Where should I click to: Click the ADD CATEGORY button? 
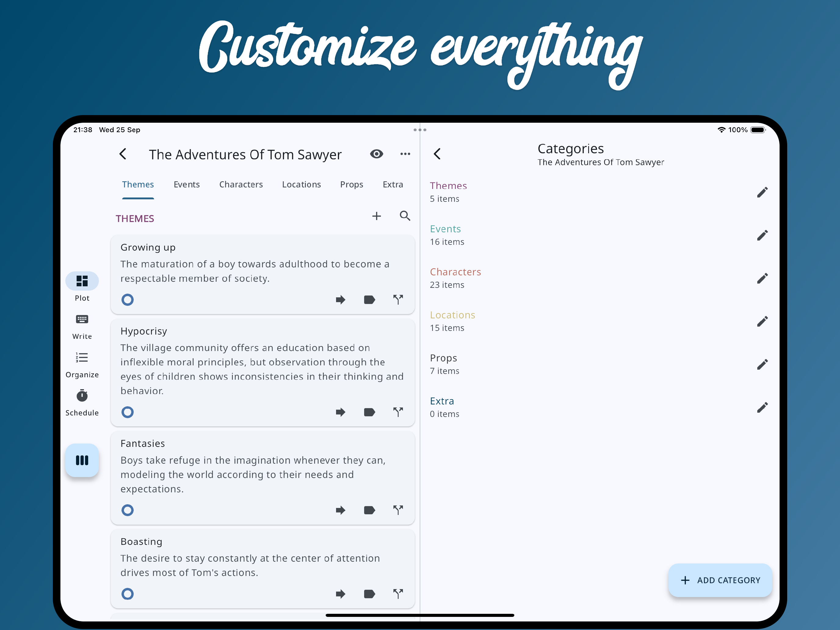pyautogui.click(x=720, y=580)
